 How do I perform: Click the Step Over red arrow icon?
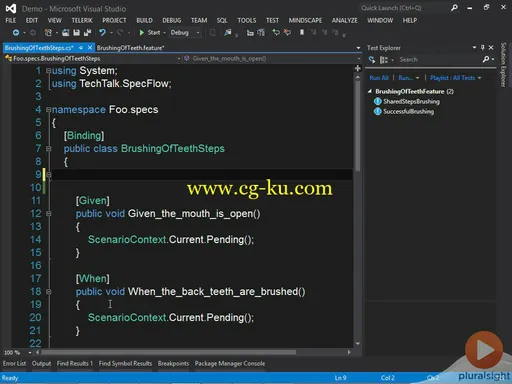point(287,32)
